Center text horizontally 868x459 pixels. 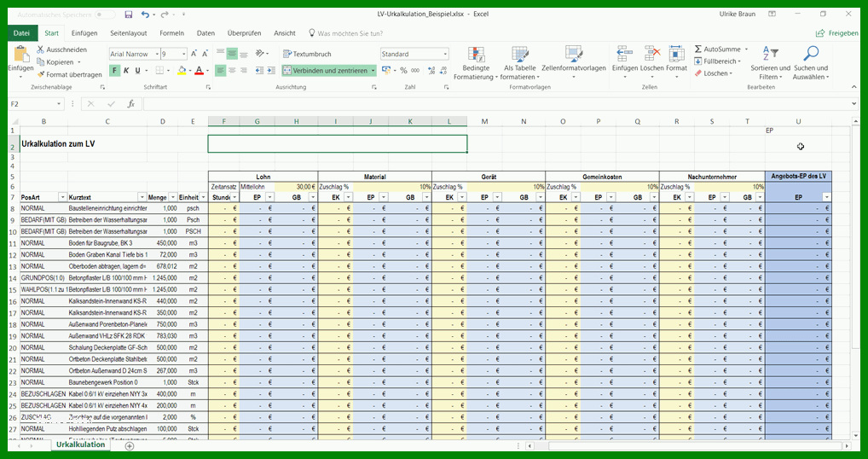click(232, 70)
